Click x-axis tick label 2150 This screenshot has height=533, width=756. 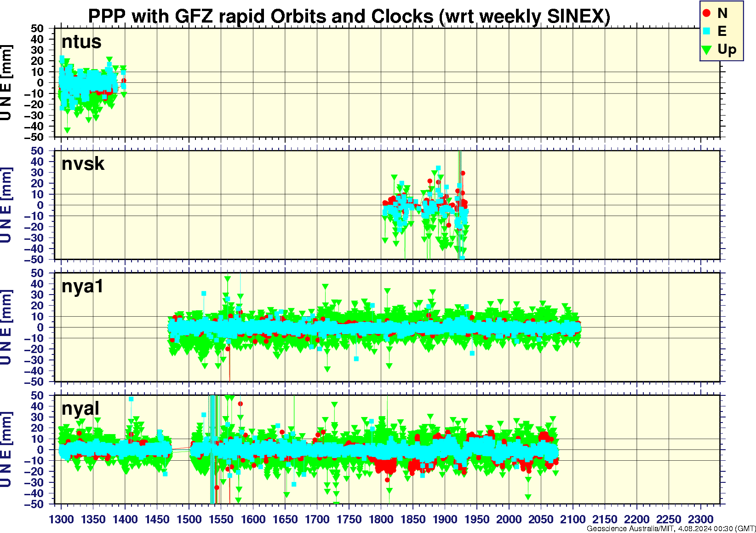605,519
